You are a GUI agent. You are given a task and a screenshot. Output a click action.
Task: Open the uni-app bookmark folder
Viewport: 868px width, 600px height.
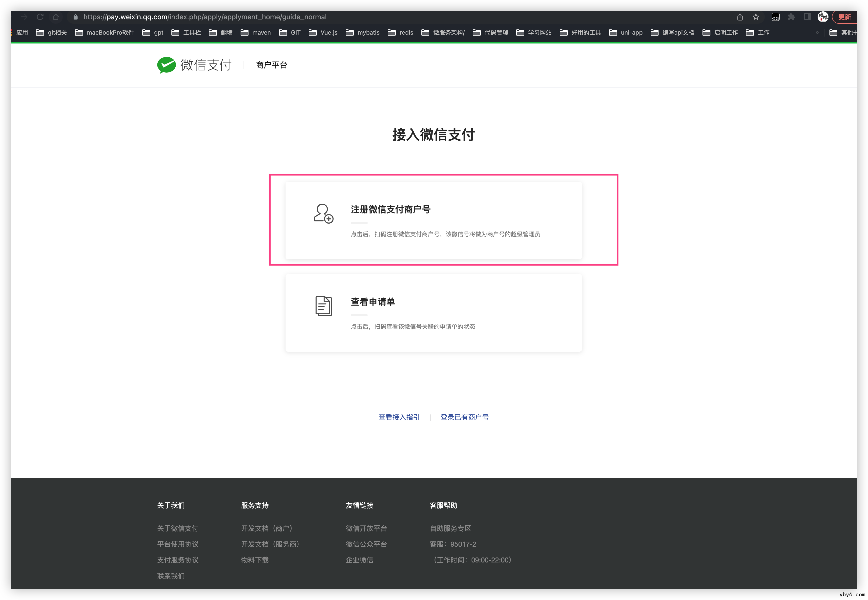pos(626,33)
